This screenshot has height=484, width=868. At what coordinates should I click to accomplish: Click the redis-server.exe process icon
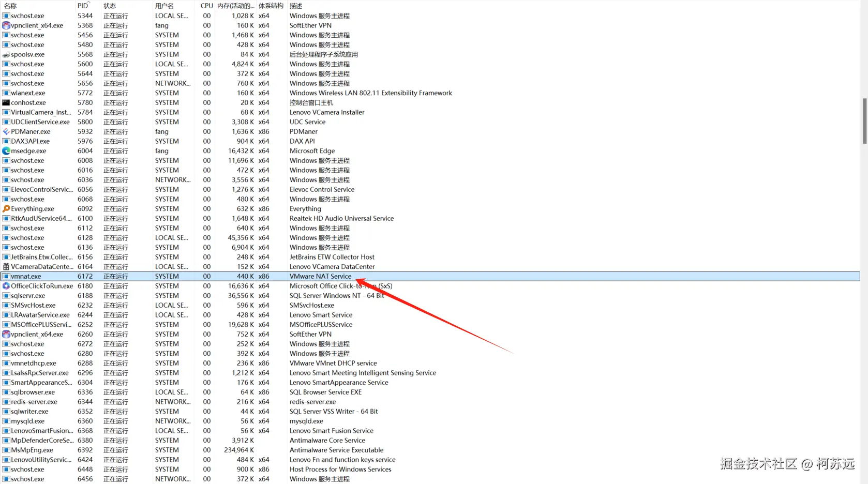pyautogui.click(x=6, y=402)
